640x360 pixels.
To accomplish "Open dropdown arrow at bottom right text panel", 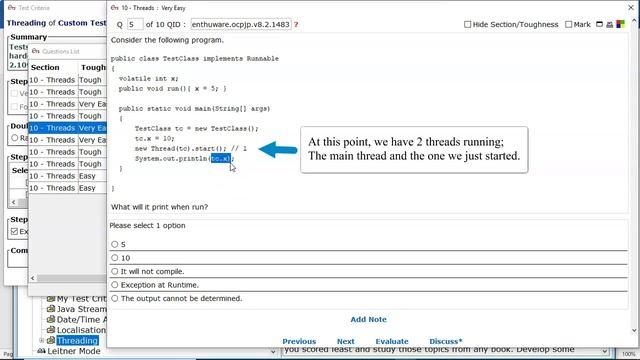I will click(604, 351).
